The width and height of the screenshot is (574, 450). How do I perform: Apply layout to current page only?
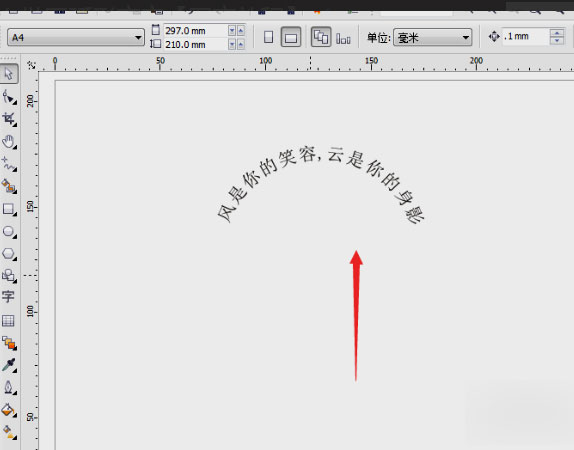click(x=343, y=38)
